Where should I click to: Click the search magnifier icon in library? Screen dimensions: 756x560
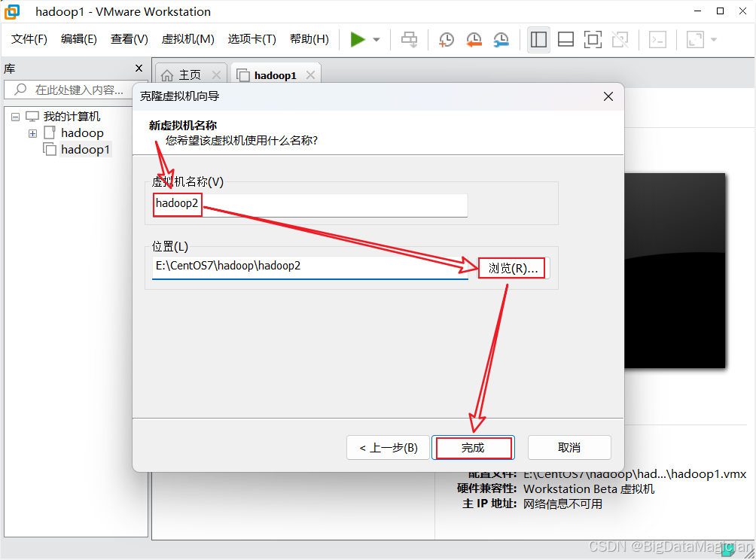point(20,89)
